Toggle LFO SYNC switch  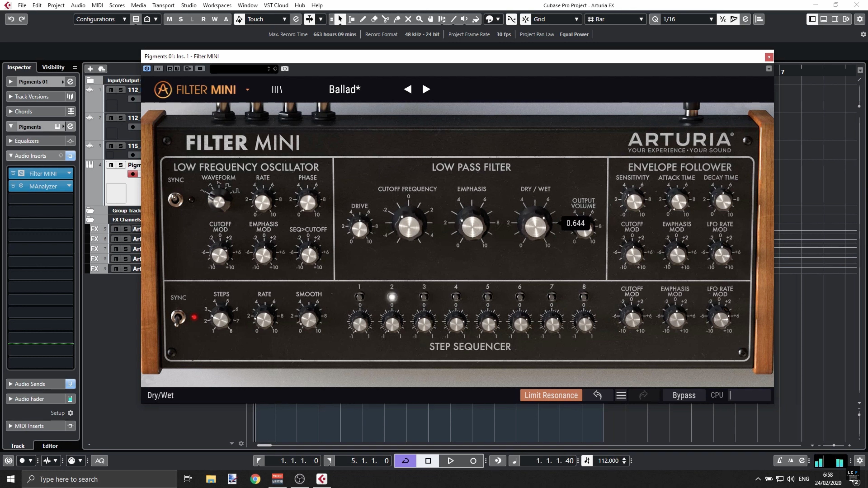point(175,199)
